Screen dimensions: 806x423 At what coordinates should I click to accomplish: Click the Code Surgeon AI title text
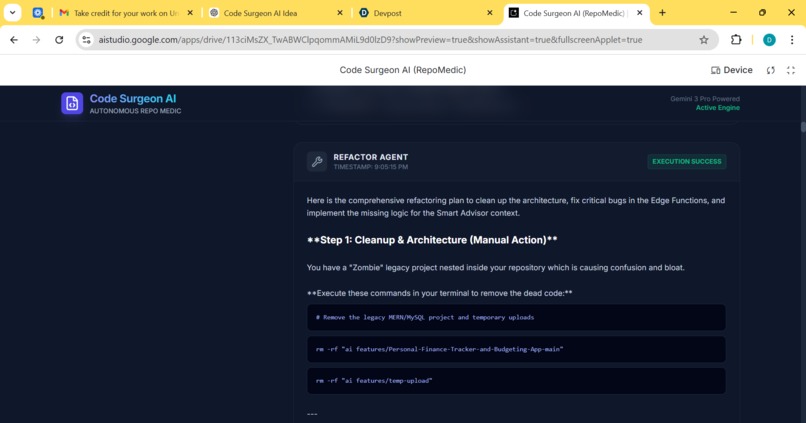[133, 99]
